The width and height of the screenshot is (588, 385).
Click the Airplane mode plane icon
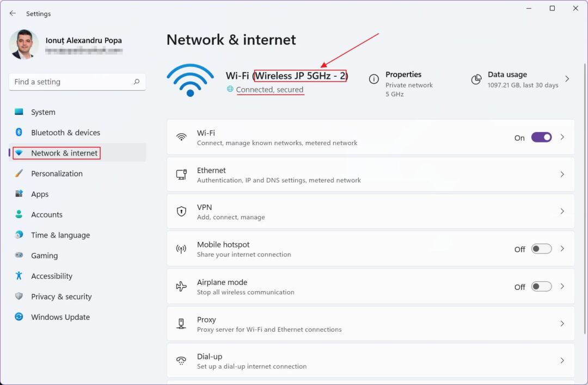click(181, 287)
